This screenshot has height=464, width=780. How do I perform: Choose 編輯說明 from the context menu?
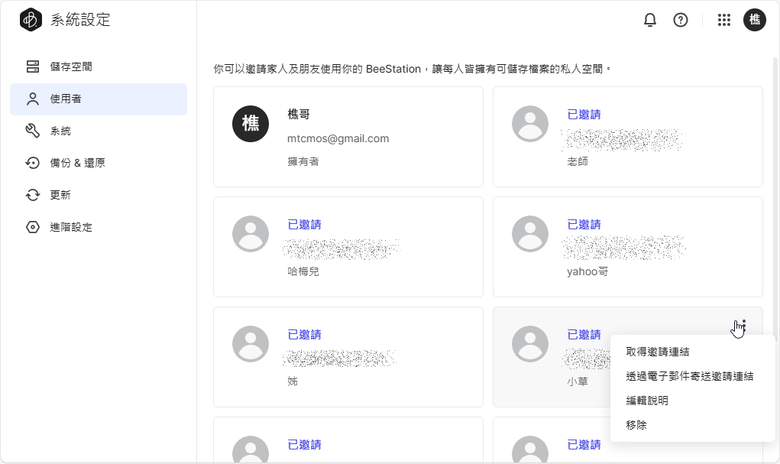[692, 400]
